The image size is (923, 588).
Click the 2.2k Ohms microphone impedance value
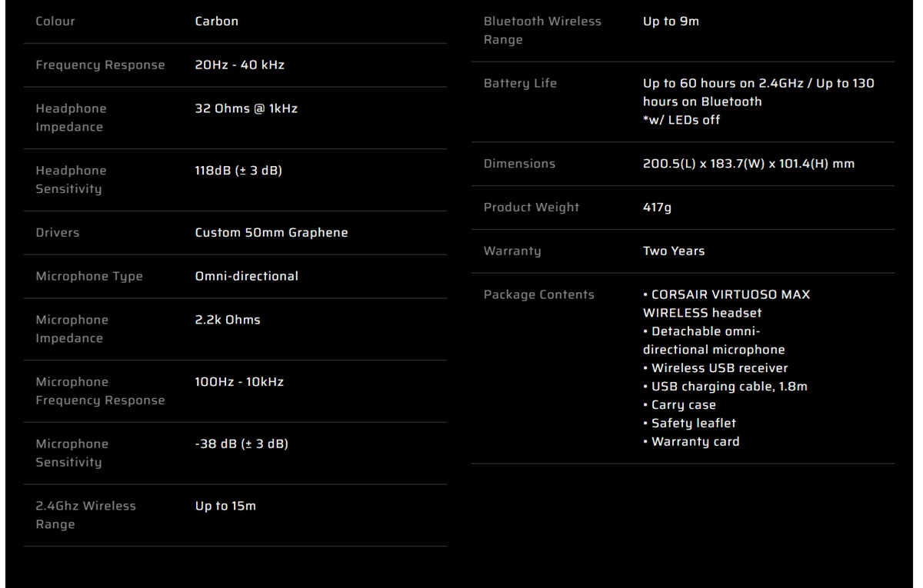(x=228, y=320)
